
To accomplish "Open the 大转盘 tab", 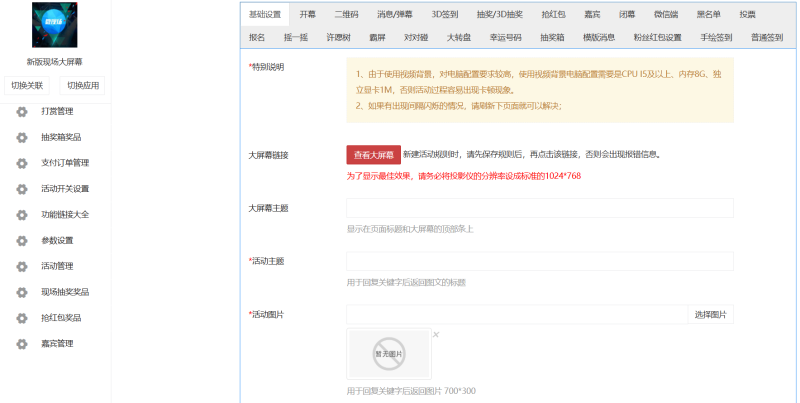I will [x=459, y=37].
